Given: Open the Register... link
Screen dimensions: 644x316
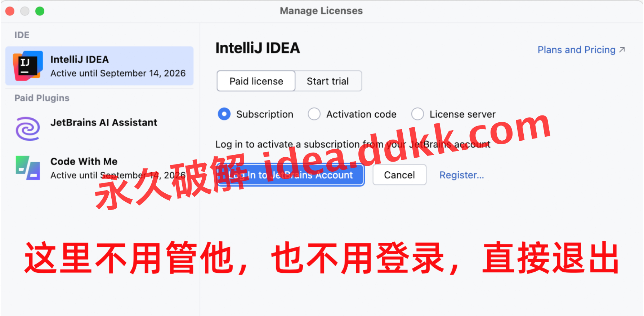Looking at the screenshot, I should click(x=461, y=175).
